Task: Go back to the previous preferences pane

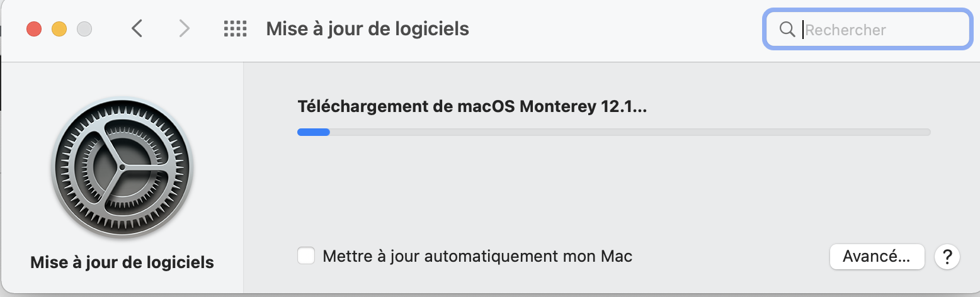Action: point(137,29)
